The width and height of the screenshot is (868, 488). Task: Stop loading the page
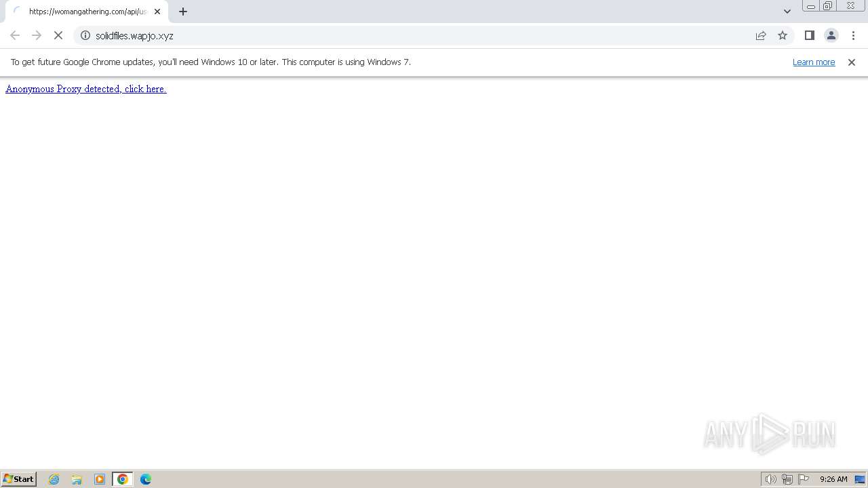pos(58,35)
